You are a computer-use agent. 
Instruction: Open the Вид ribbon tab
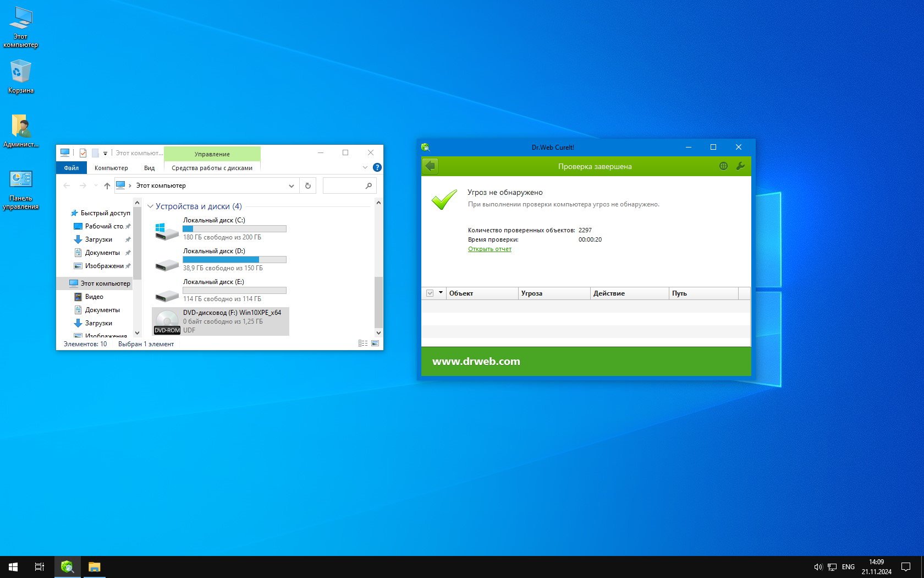pos(149,168)
